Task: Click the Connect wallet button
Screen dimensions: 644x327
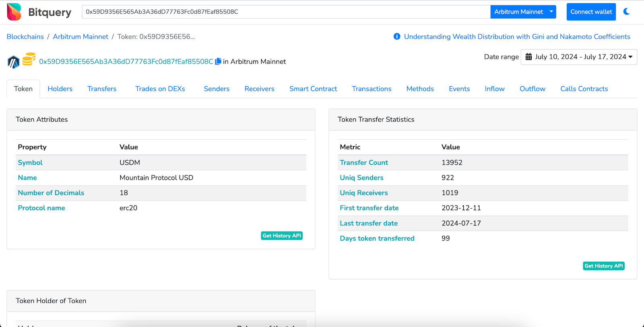Action: [591, 12]
